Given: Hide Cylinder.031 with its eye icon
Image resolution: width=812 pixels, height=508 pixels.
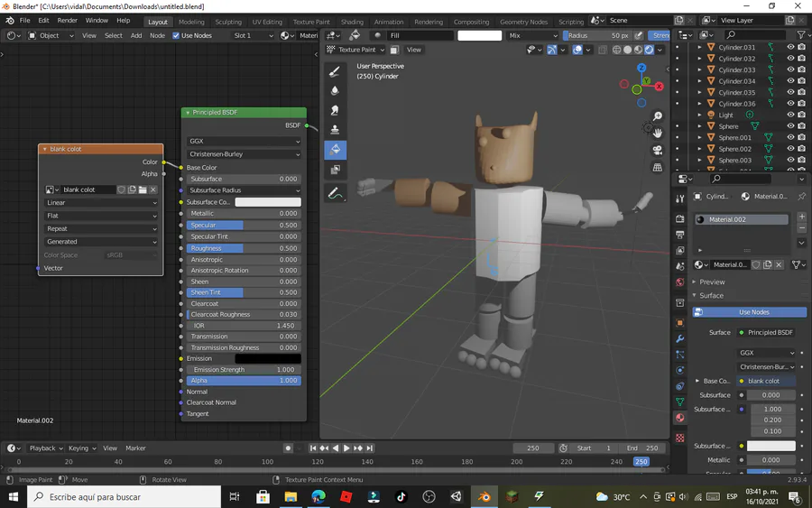Looking at the screenshot, I should click(x=790, y=47).
